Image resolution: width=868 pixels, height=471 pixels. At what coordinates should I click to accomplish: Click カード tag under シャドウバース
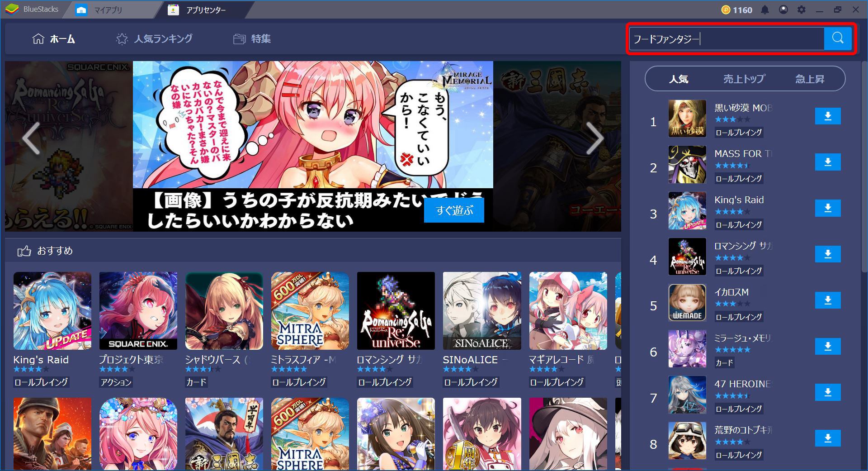click(x=196, y=382)
